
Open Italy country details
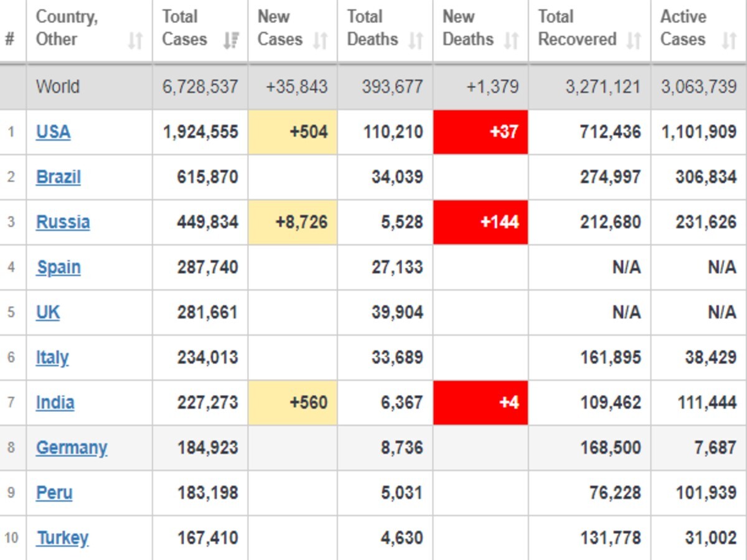[52, 358]
